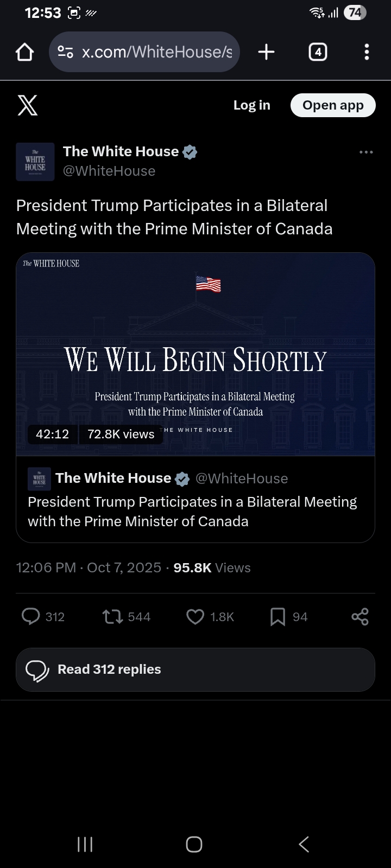This screenshot has height=868, width=391.
Task: Bookmark the post with 94 bookmarks
Action: [278, 617]
